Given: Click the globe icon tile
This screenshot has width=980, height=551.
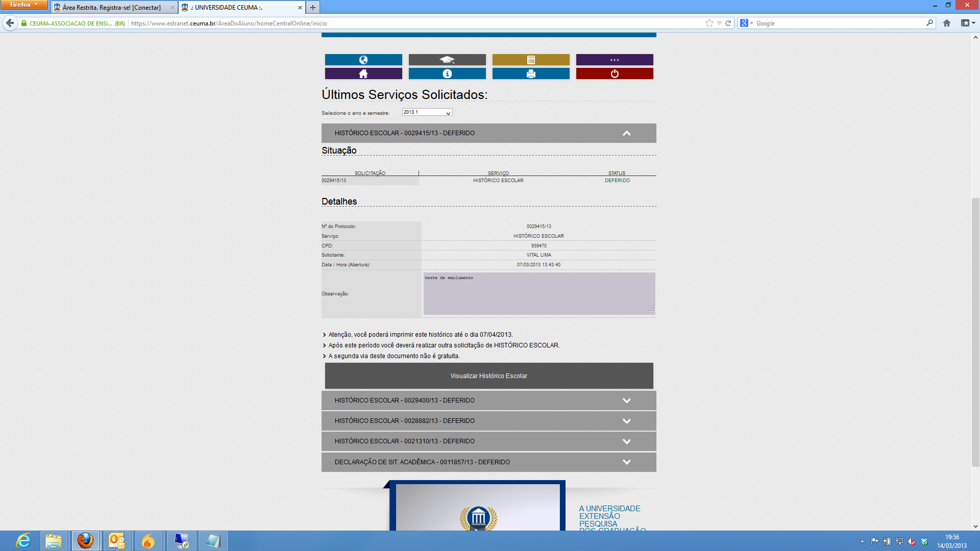Looking at the screenshot, I should point(363,60).
